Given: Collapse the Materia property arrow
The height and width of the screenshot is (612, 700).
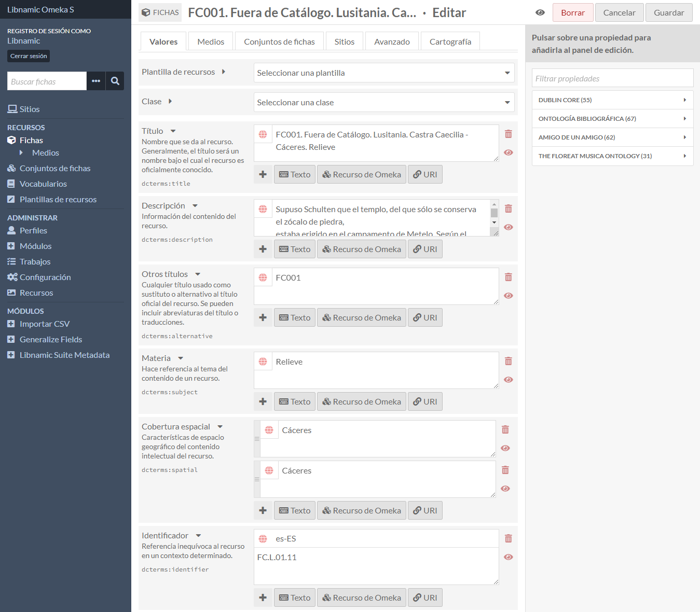Looking at the screenshot, I should [x=181, y=358].
